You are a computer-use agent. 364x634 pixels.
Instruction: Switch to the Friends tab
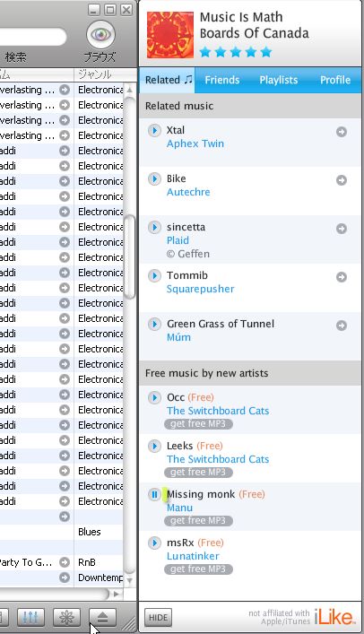point(222,80)
